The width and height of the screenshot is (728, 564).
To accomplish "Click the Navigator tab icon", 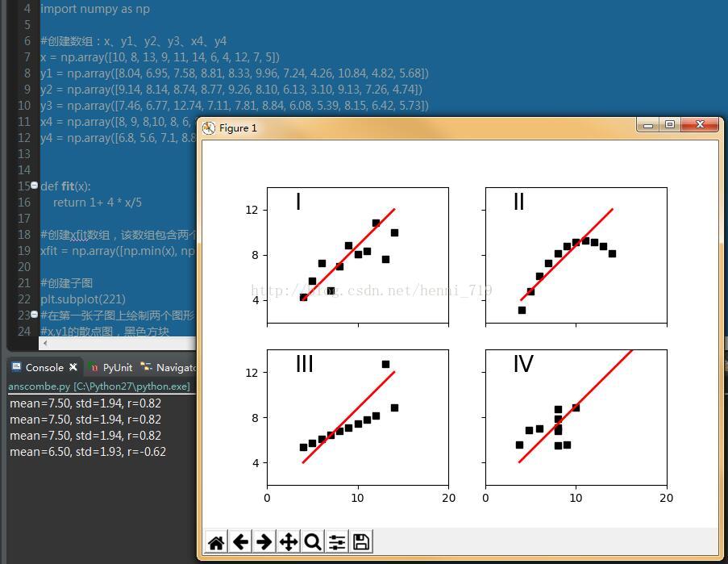I will click(146, 367).
